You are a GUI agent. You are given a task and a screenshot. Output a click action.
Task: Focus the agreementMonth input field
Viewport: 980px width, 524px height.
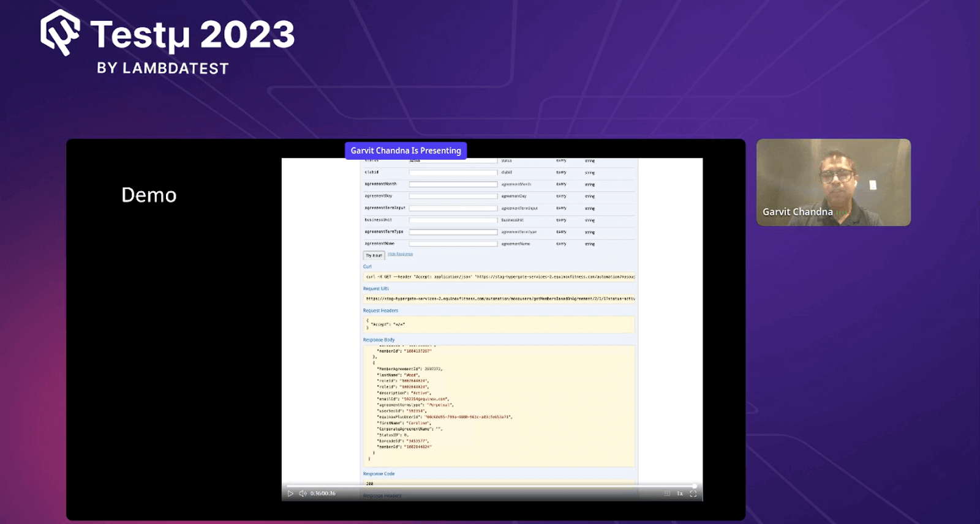[453, 184]
